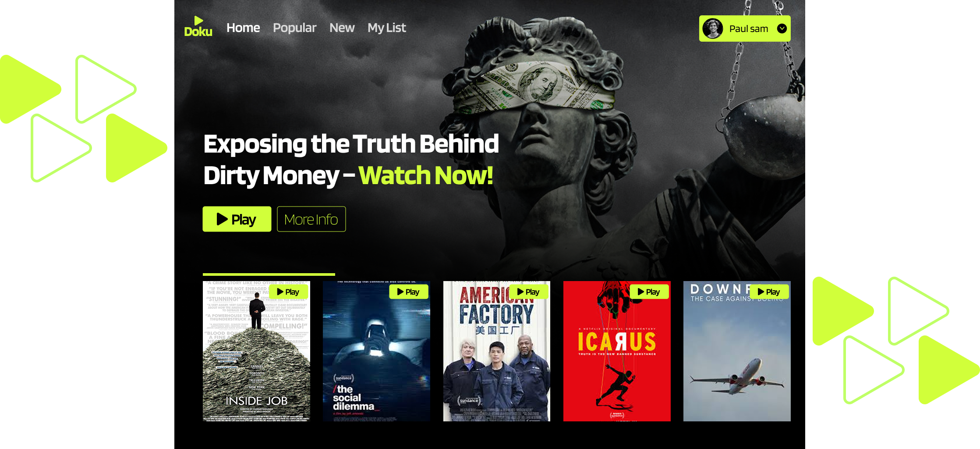Go to the New tab
980x449 pixels.
(342, 28)
